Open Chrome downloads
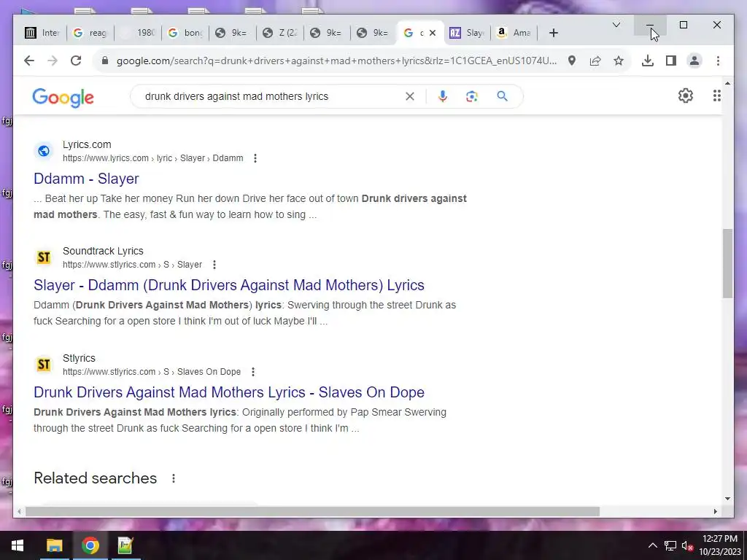Screen dimensions: 747x560 tap(648, 61)
